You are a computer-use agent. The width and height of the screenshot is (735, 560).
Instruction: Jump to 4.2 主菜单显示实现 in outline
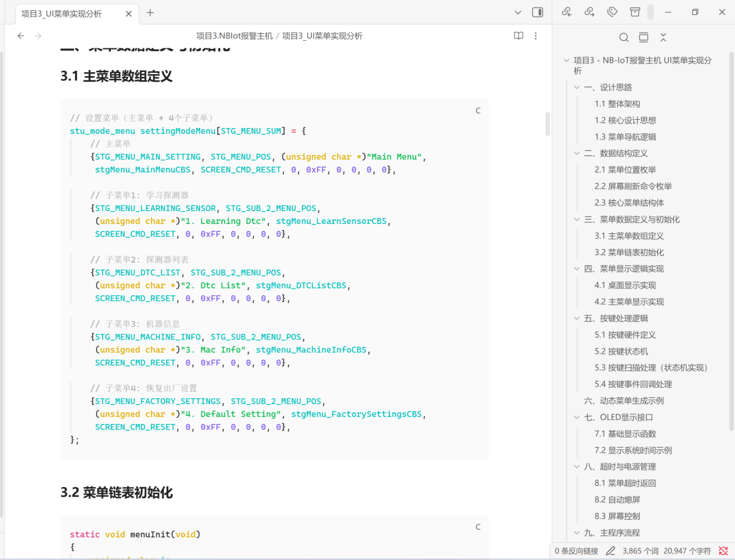tap(629, 302)
